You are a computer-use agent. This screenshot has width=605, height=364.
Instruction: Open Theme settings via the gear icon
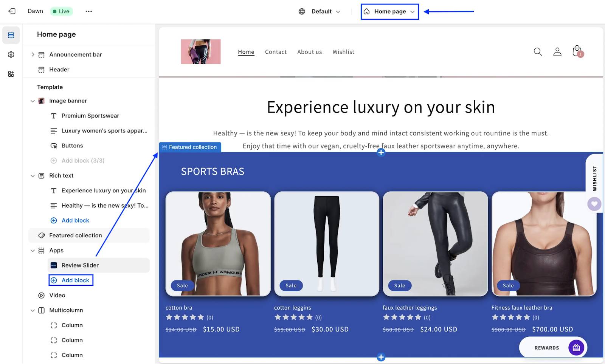click(x=11, y=54)
